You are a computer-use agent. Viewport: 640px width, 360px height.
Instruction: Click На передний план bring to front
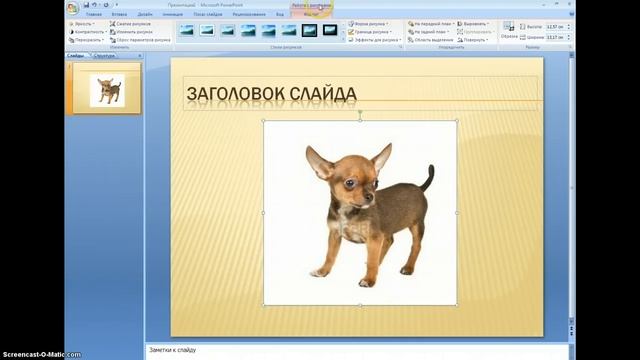pos(431,24)
